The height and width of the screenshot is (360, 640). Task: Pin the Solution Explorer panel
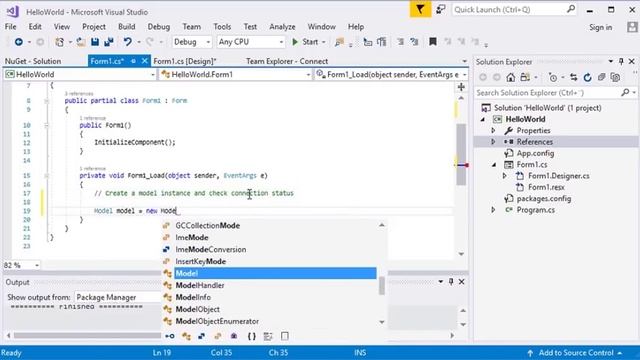[621, 61]
